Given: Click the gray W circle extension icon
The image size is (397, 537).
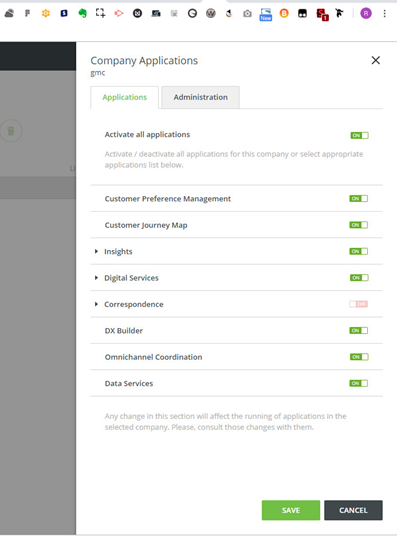Looking at the screenshot, I should tap(211, 13).
